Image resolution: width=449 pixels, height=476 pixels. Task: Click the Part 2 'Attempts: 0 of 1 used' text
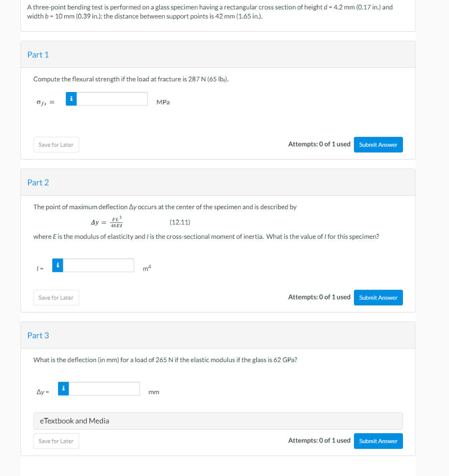319,297
